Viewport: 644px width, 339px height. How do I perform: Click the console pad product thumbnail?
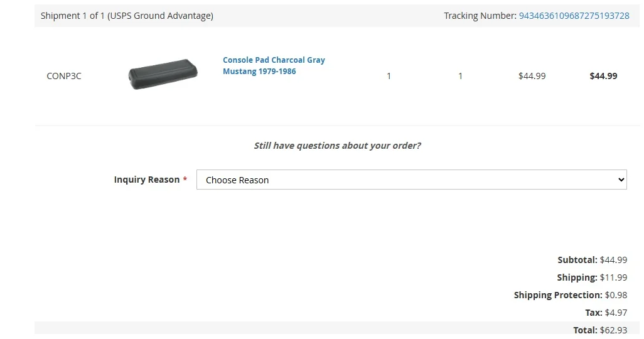coord(163,74)
